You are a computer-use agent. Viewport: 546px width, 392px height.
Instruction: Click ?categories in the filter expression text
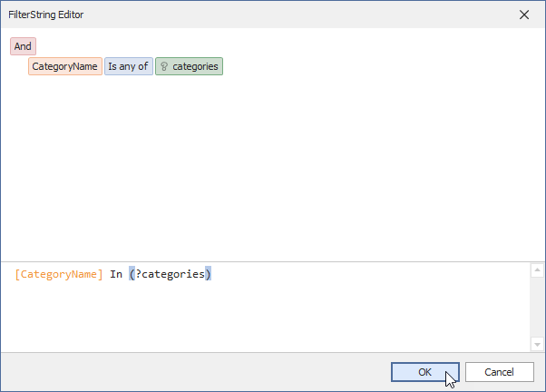click(171, 274)
